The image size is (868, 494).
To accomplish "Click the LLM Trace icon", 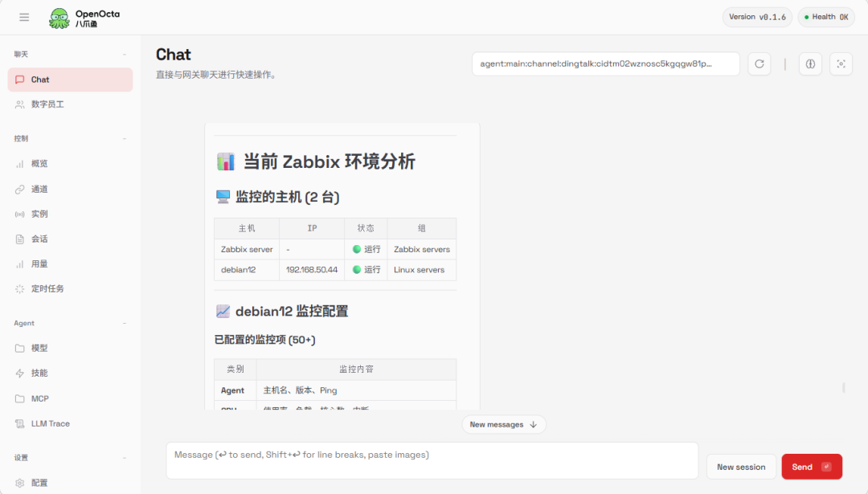I will point(20,424).
